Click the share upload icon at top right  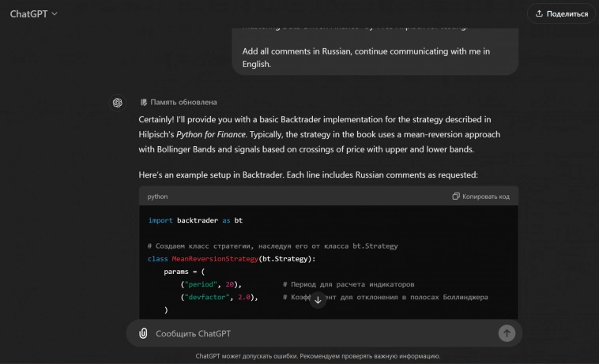pos(539,13)
